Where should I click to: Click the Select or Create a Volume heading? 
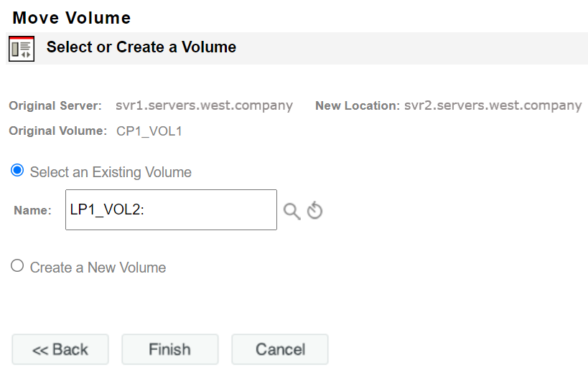click(141, 47)
